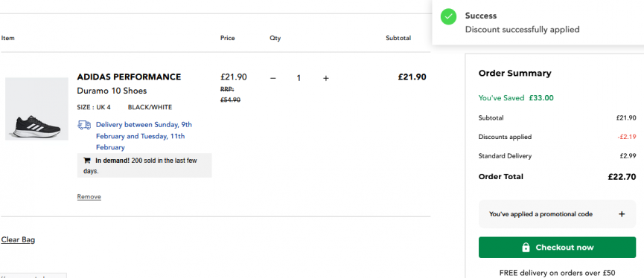Open the ADIDAS PERFORMANCE product title
This screenshot has width=644, height=278.
pos(129,77)
